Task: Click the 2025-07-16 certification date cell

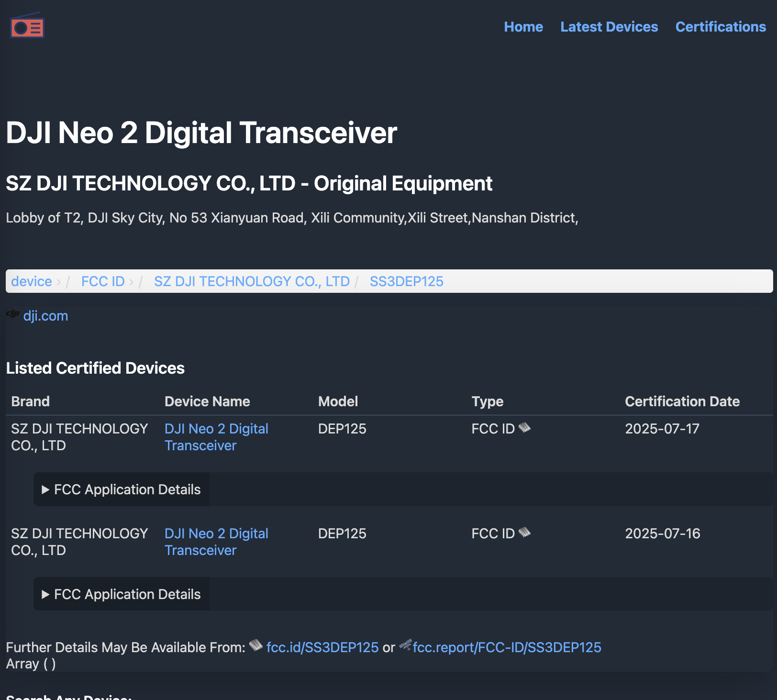Action: 663,533
